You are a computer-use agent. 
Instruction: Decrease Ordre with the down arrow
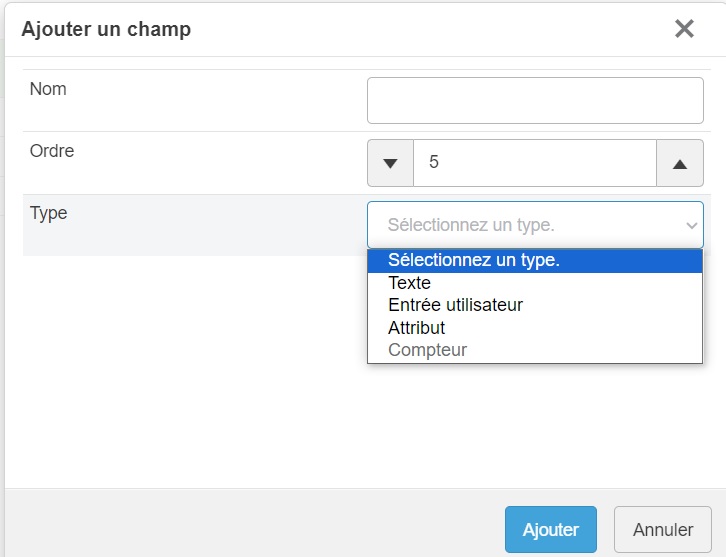[390, 163]
